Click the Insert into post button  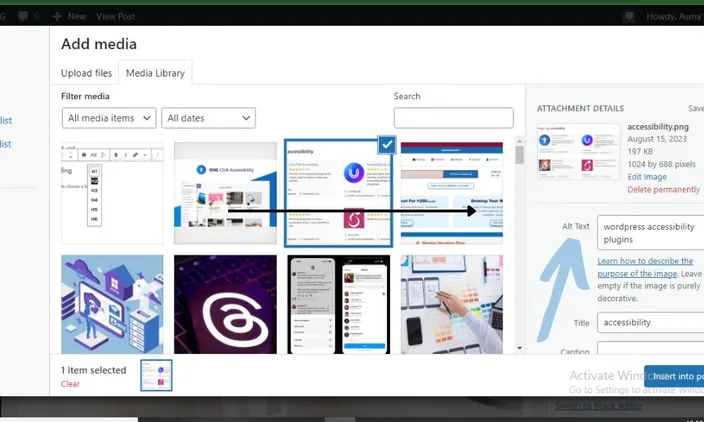pos(674,376)
